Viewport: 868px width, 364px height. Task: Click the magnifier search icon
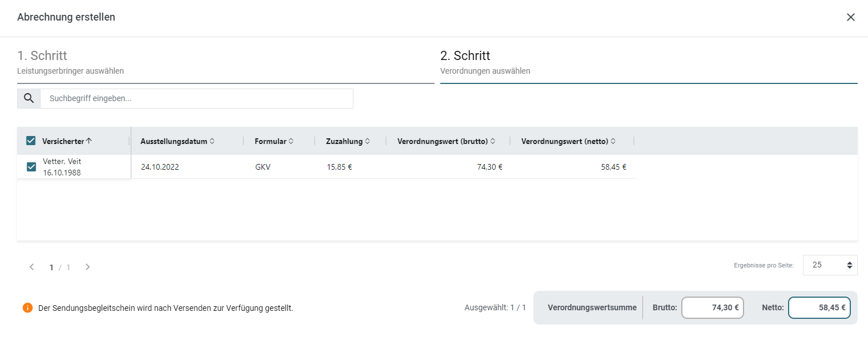point(29,98)
